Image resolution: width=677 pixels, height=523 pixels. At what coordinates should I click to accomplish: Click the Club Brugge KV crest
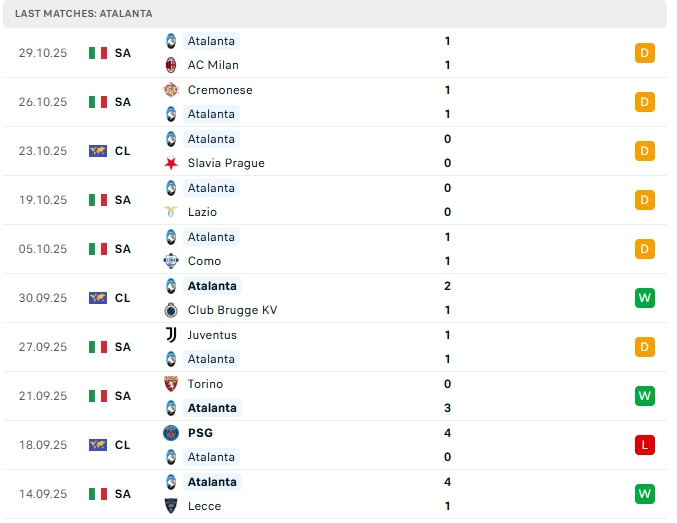(171, 310)
